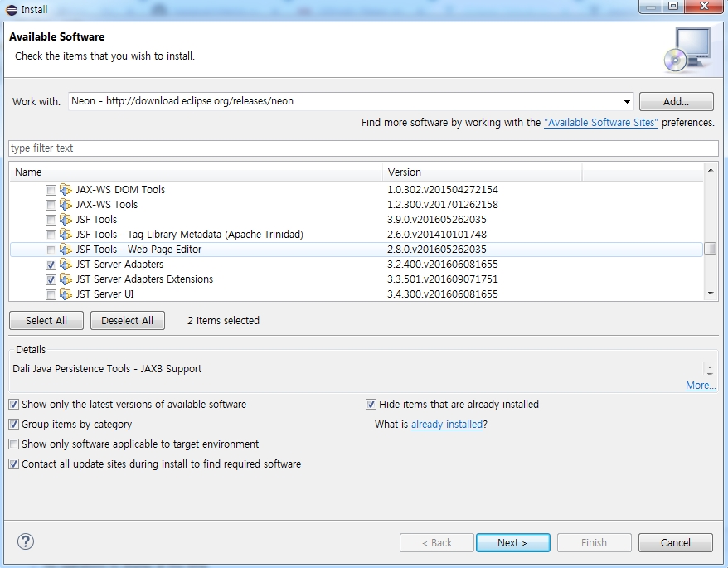Click version 3.2.400.v201606081655
Screen dimensions: 728x568
(x=443, y=265)
